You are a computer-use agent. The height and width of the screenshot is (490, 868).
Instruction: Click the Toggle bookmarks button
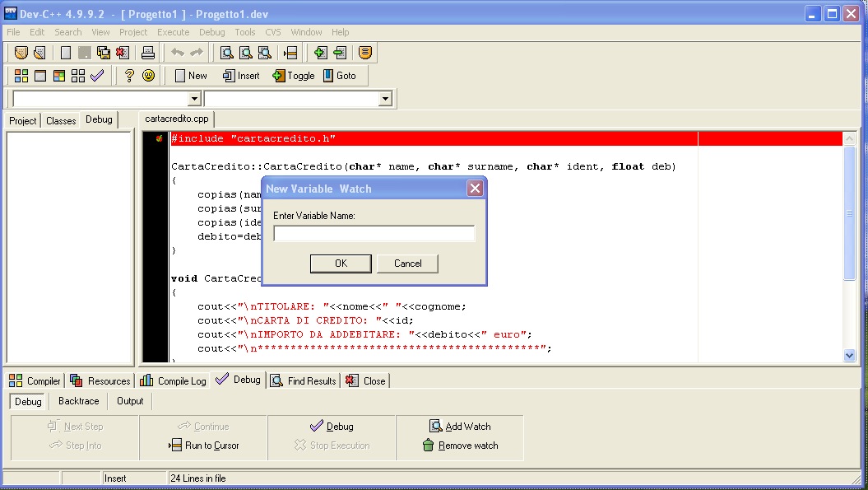pos(294,76)
